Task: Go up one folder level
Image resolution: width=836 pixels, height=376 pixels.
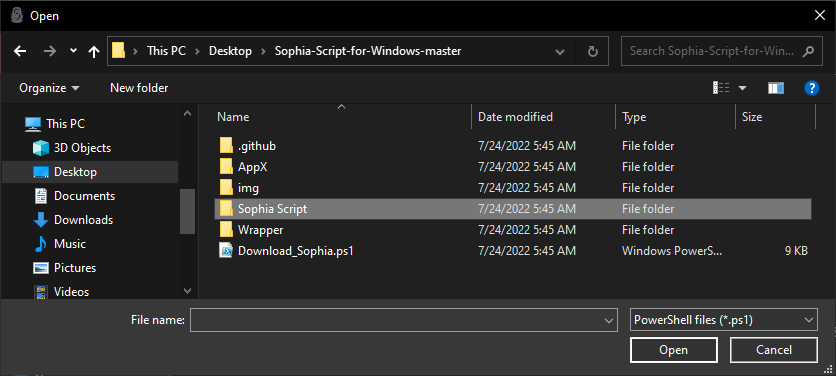Action: click(94, 51)
